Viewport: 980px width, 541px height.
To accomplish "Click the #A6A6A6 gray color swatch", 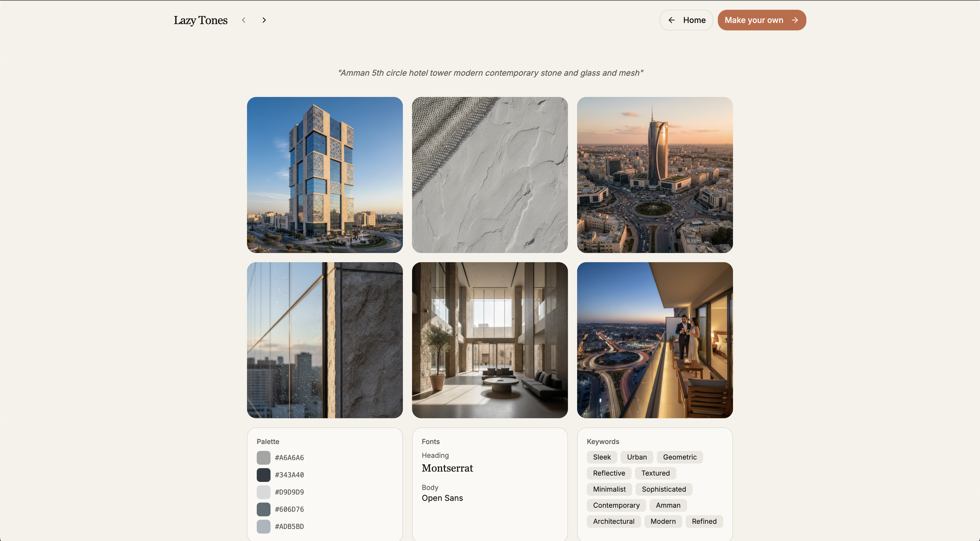I will (x=264, y=457).
